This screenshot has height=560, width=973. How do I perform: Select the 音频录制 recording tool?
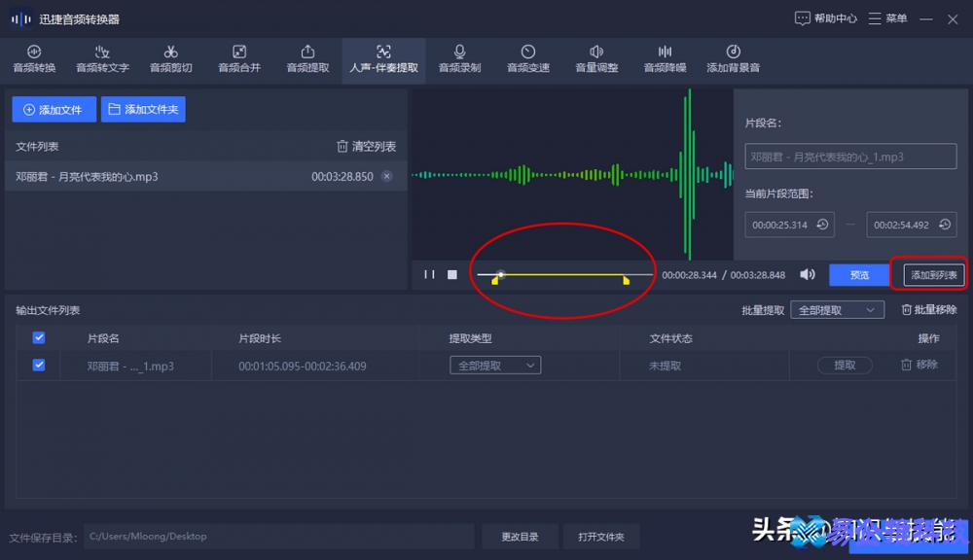click(x=459, y=58)
